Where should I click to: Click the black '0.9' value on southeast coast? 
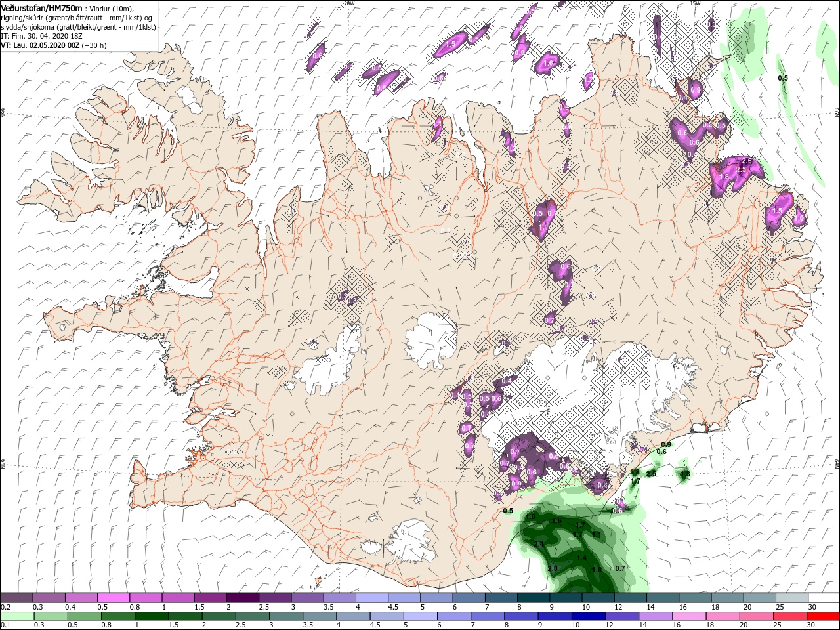(x=666, y=444)
